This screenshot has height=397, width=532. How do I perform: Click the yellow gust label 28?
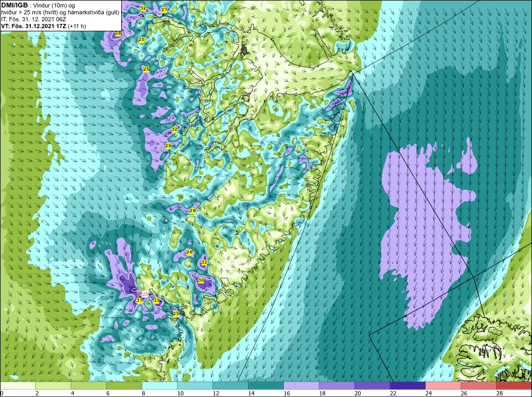118,33
